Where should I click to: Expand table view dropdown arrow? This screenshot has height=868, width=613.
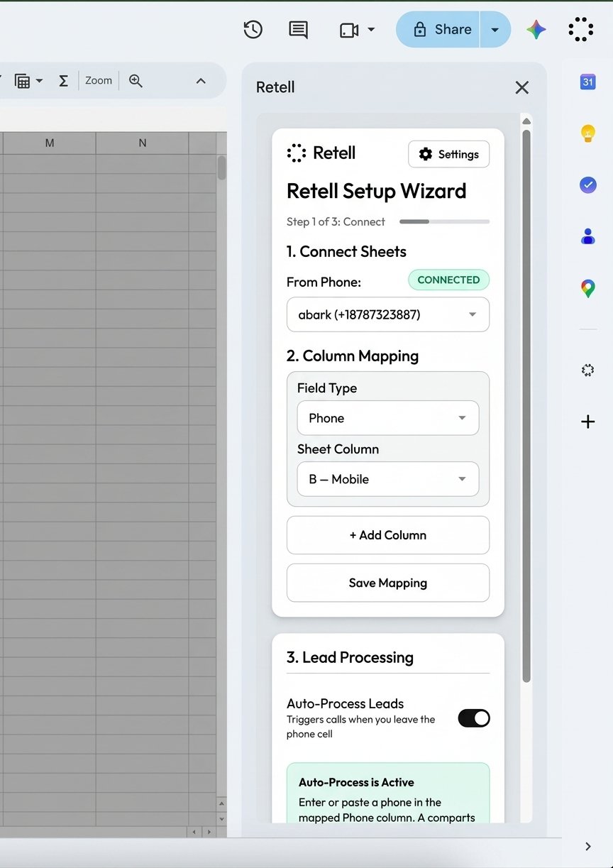click(39, 81)
